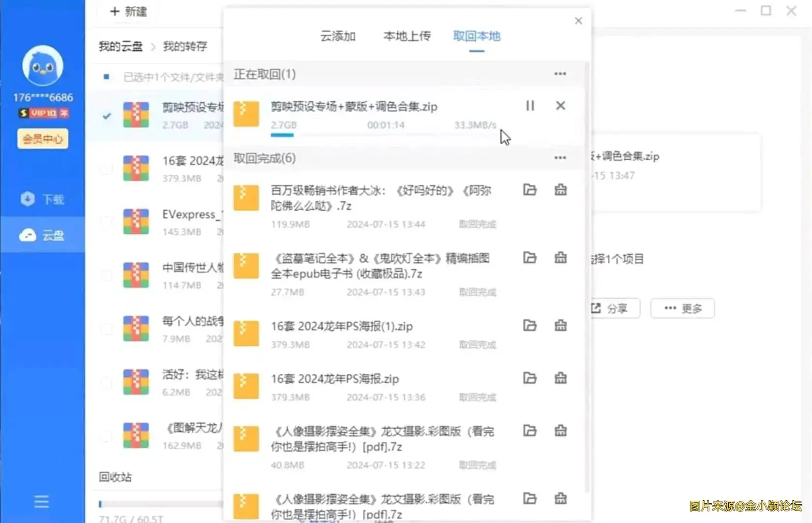
Task: Open folder for 人像摄影摆姿全集 pdf file
Action: [x=530, y=431]
